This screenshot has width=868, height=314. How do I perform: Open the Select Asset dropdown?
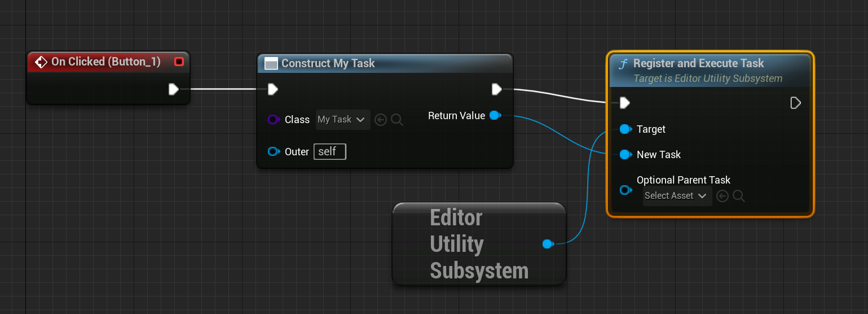[676, 196]
